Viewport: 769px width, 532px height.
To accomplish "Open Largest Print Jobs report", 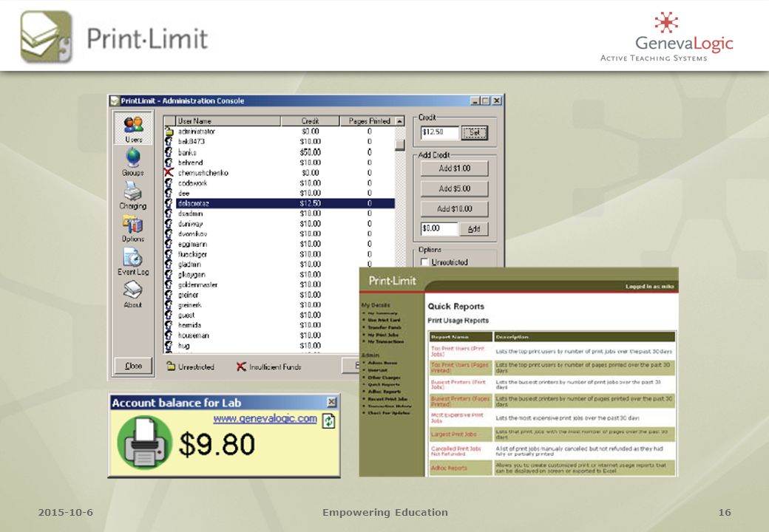I will 454,434.
